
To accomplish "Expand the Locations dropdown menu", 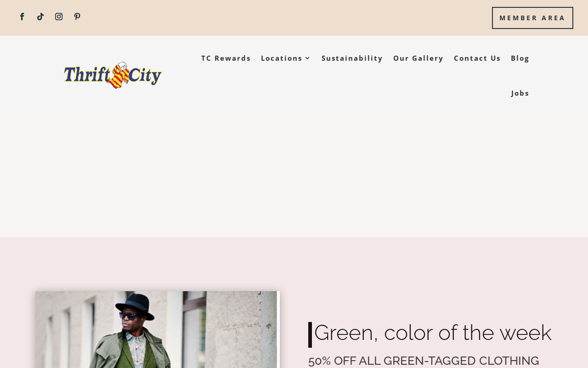I will coord(286,58).
